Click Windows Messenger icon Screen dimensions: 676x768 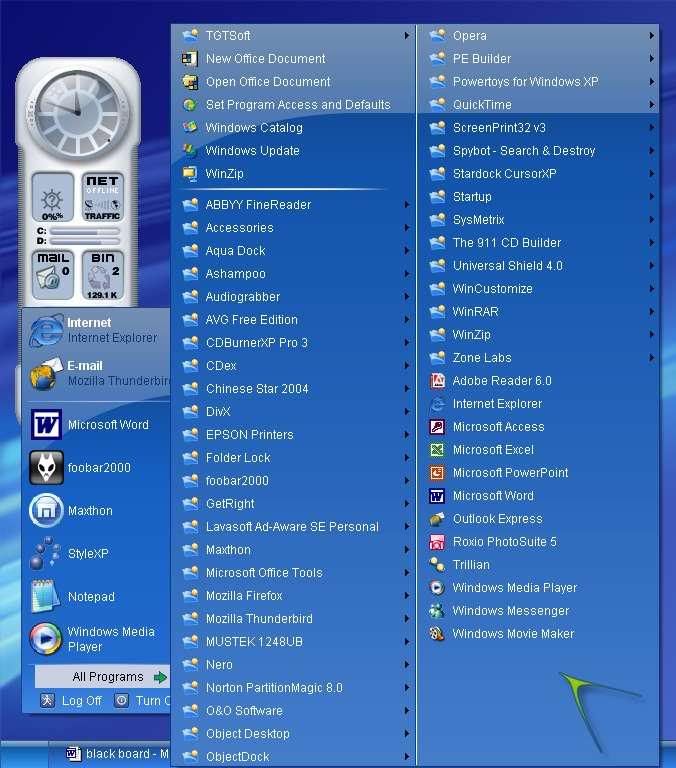tap(437, 611)
